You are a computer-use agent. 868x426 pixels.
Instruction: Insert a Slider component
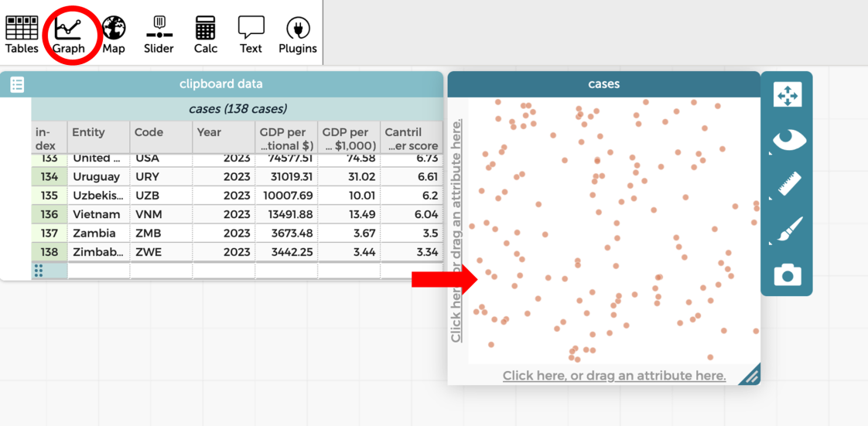coord(159,35)
